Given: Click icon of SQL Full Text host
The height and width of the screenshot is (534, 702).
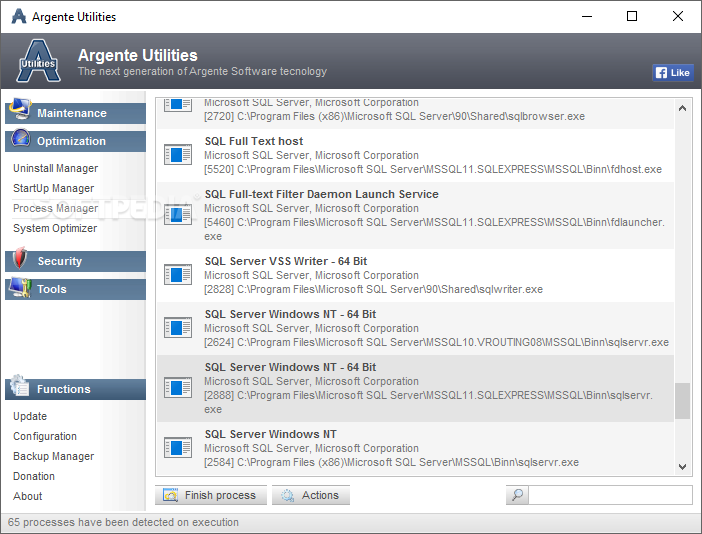Looking at the screenshot, I should (178, 155).
